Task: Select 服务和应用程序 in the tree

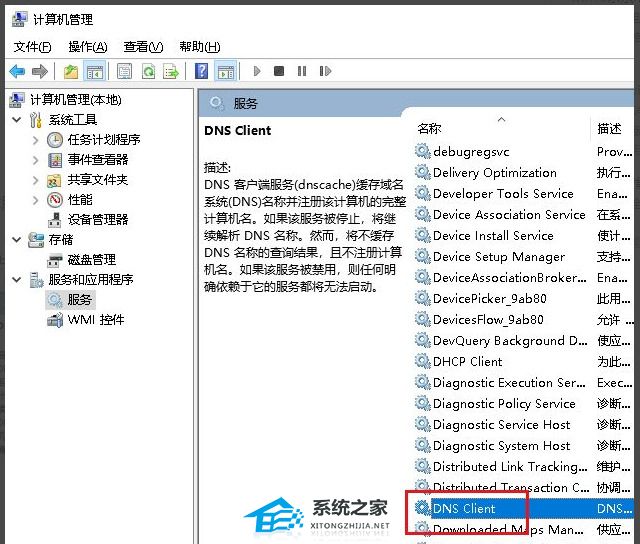Action: tap(91, 280)
